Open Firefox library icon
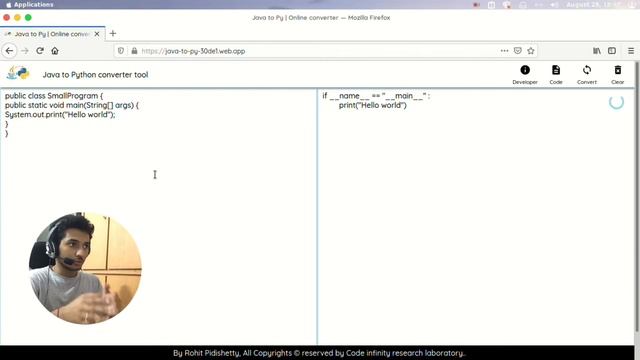 point(597,51)
